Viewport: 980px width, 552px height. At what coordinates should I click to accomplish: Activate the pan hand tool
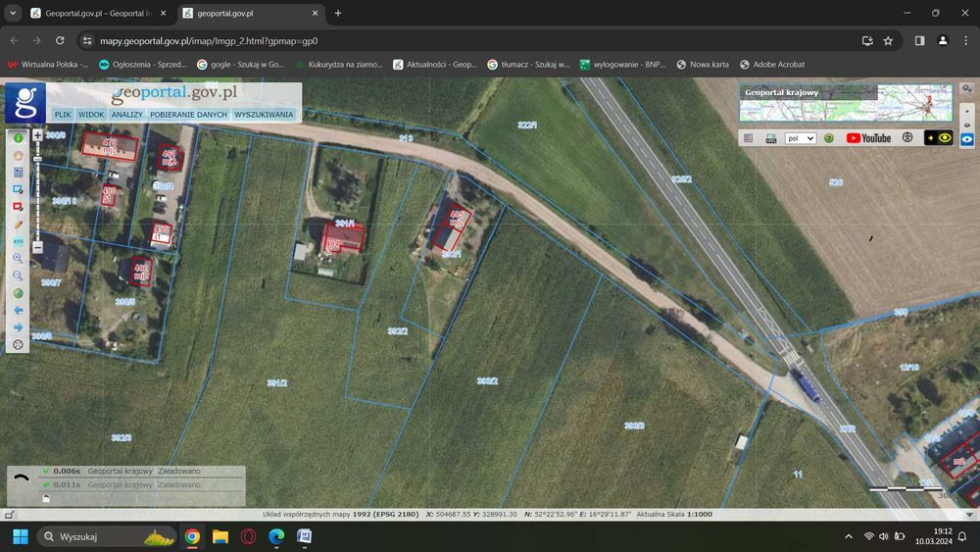(x=18, y=155)
